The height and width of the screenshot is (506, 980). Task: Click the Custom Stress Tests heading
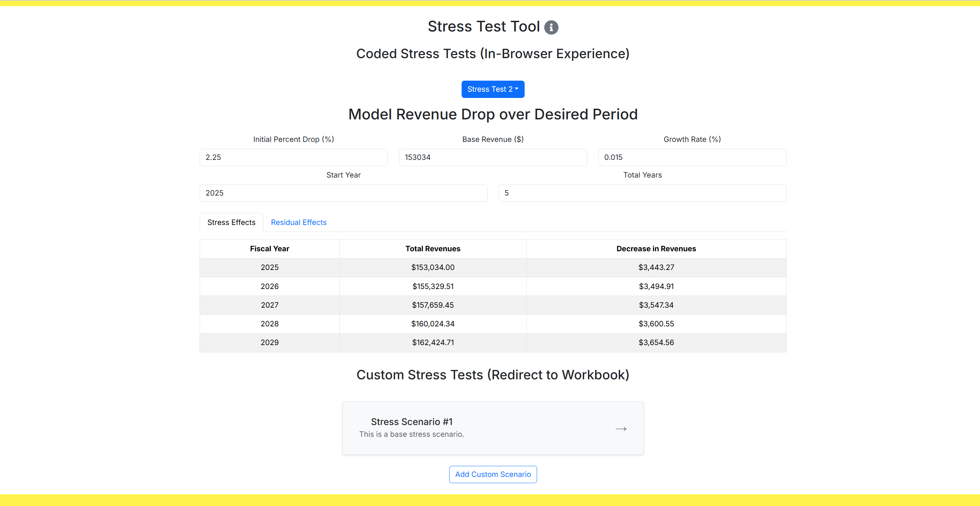(x=493, y=375)
